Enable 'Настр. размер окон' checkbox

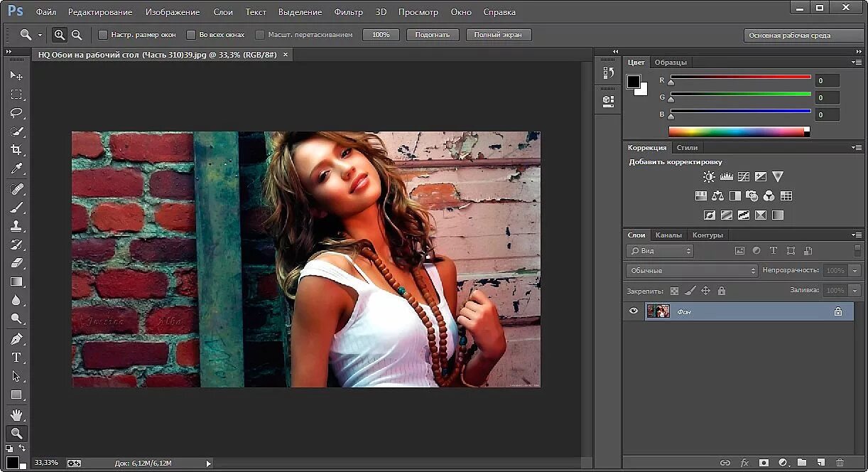103,34
